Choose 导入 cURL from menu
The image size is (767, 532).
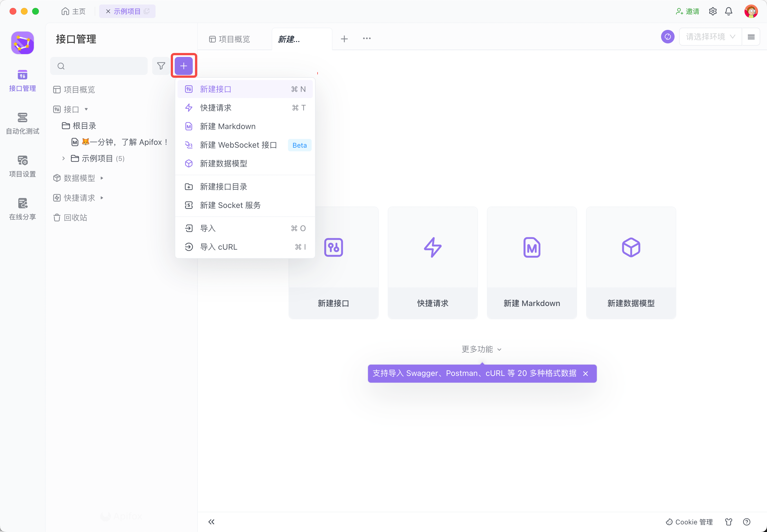pos(219,247)
